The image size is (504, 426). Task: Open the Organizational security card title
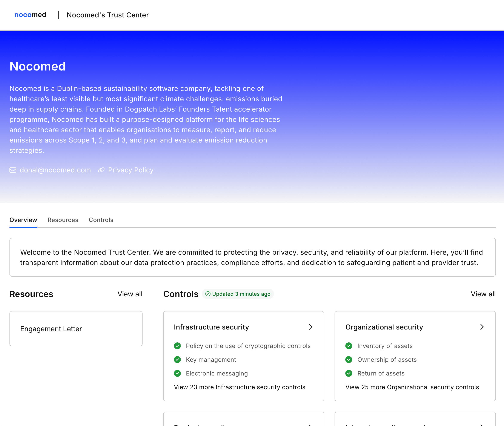pos(384,327)
